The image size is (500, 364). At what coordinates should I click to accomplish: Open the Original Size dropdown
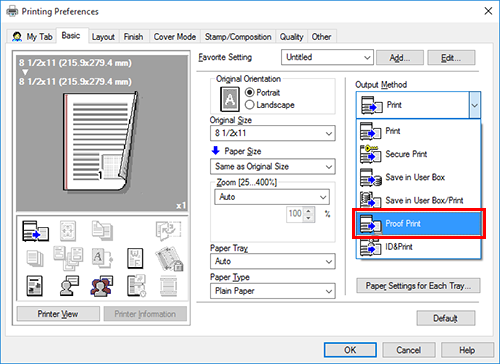(x=273, y=133)
